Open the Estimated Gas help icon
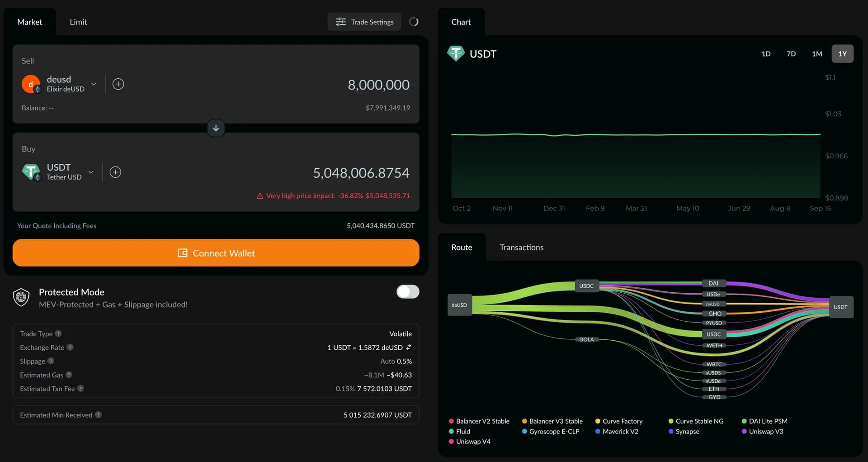The height and width of the screenshot is (462, 868). (69, 375)
